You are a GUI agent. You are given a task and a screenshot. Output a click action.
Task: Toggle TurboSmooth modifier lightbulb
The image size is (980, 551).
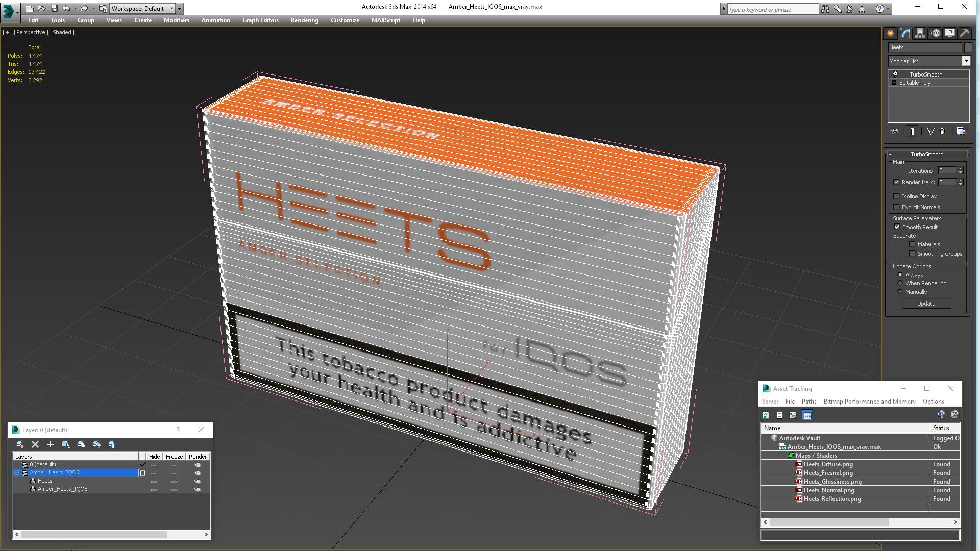(895, 74)
